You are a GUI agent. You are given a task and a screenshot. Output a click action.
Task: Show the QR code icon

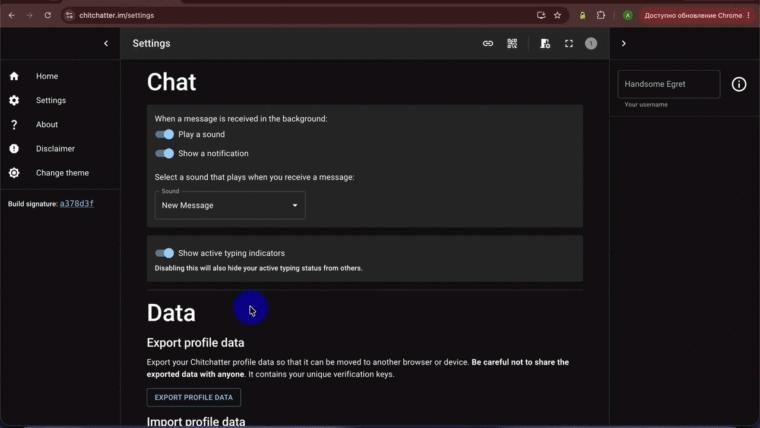pyautogui.click(x=512, y=44)
